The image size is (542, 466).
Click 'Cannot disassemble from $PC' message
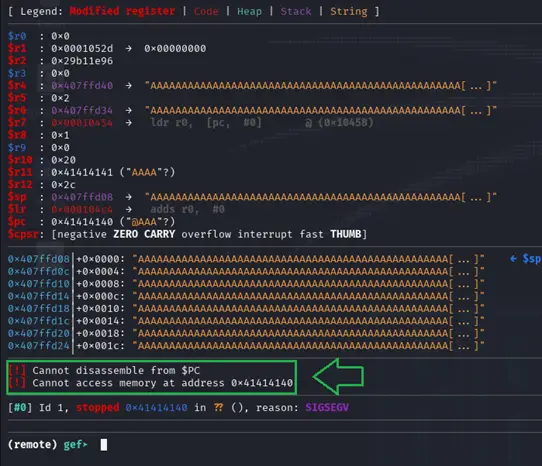[x=116, y=371]
